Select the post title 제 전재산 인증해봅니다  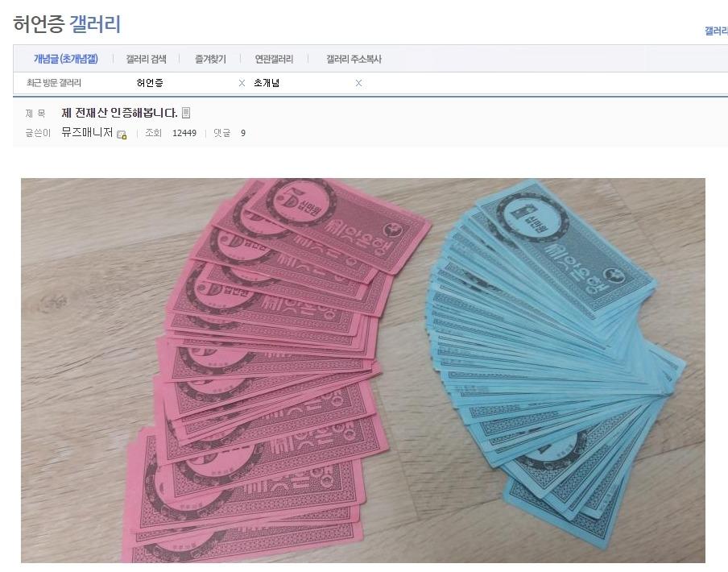[119, 113]
